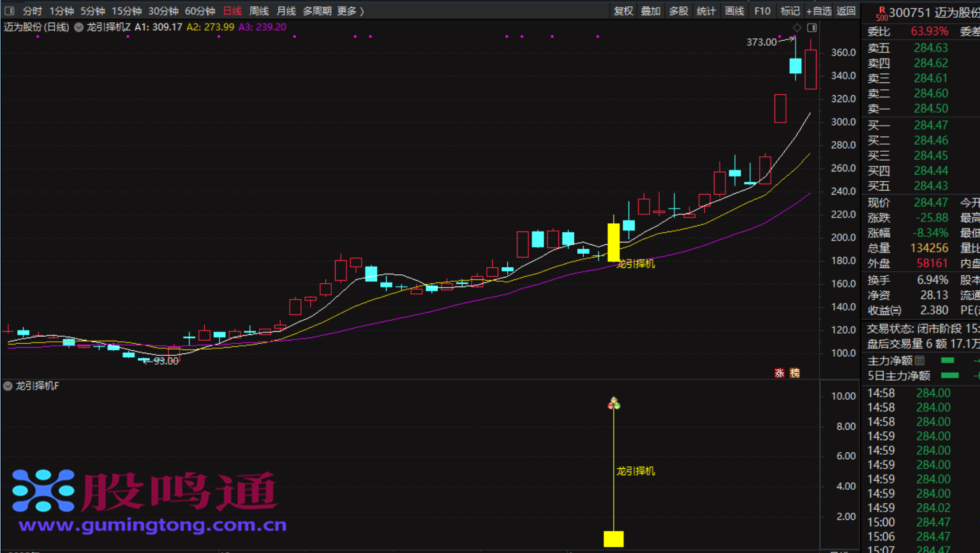Expand the 更多 periods menu
980x553 pixels.
point(350,11)
